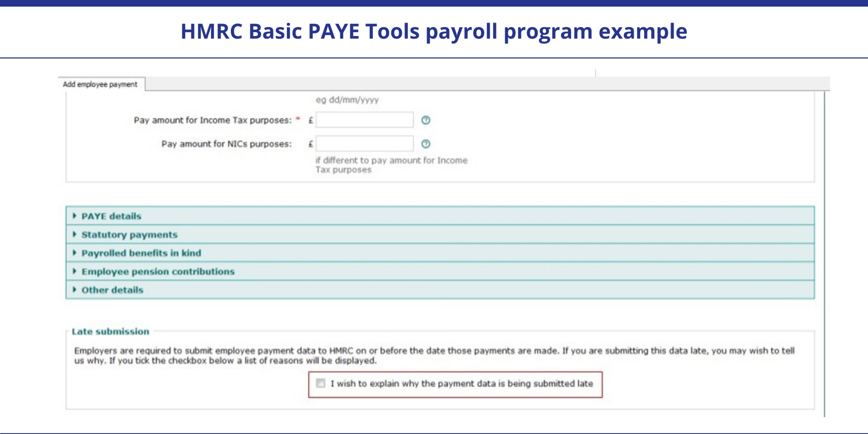The height and width of the screenshot is (434, 868).
Task: Click the triangle beside Employee pension contributions
Action: pyautogui.click(x=75, y=271)
